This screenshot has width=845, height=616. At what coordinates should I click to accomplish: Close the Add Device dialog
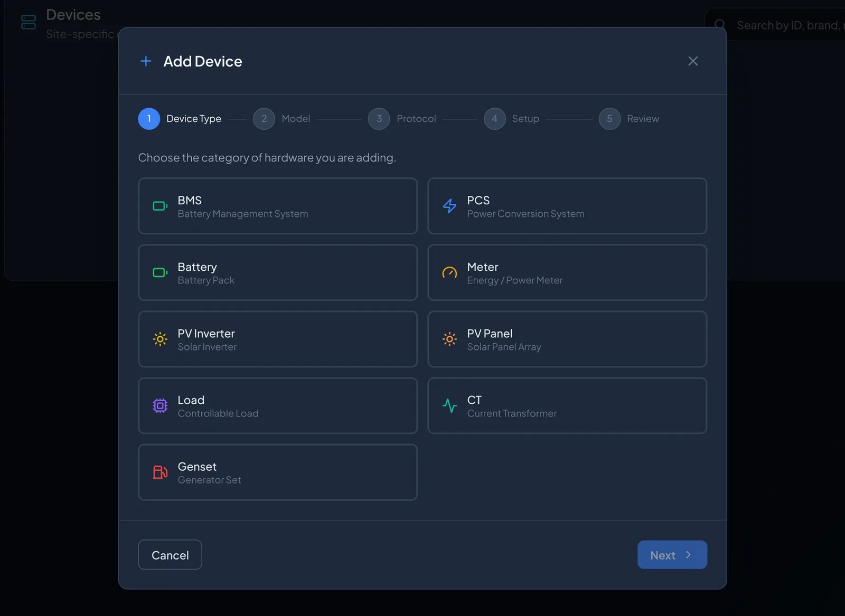tap(693, 61)
